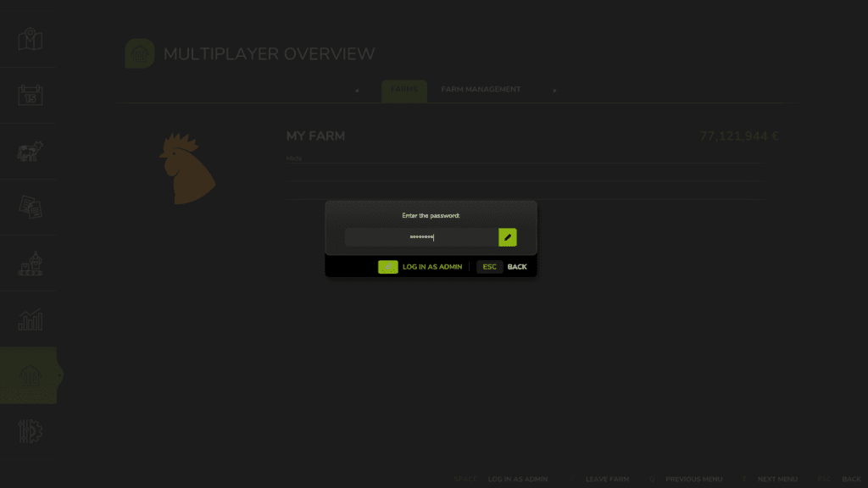
Task: Open the Map sidebar icon
Action: (x=31, y=39)
